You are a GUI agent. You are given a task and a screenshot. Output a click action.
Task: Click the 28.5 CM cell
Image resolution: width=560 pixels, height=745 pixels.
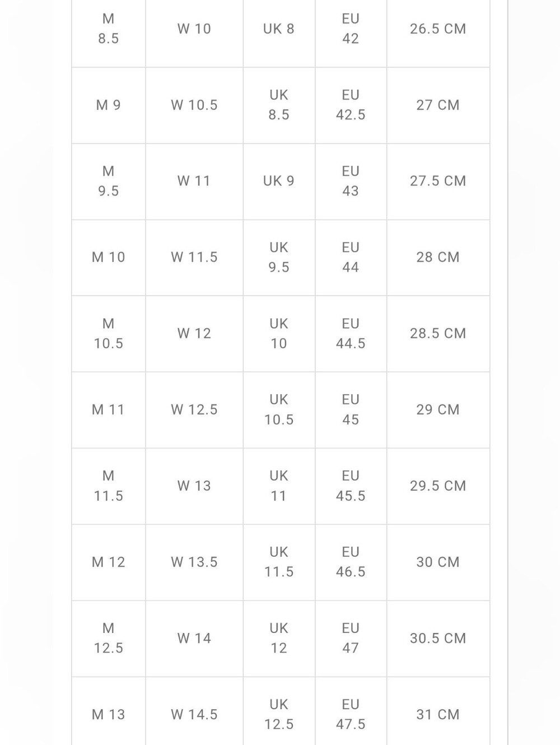pyautogui.click(x=438, y=334)
